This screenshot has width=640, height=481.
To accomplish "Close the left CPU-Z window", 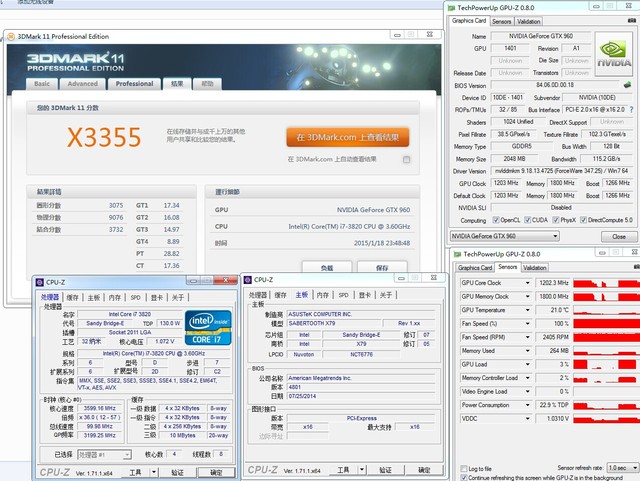I will [226, 280].
